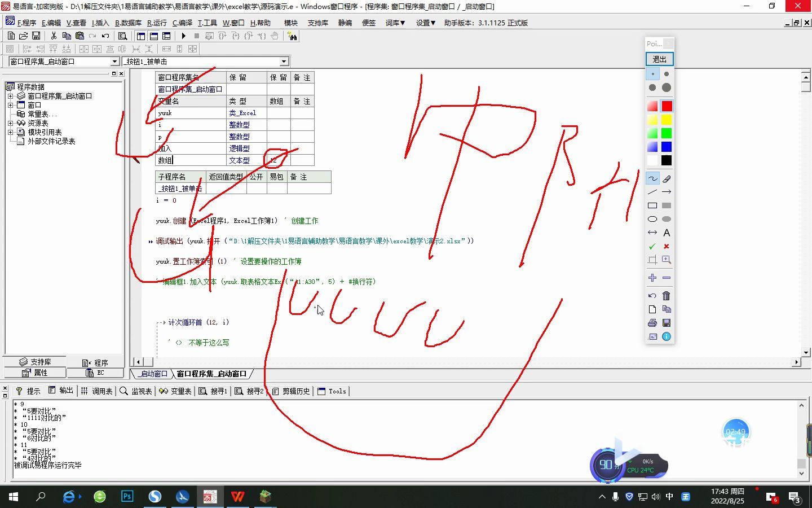This screenshot has width=812, height=508.
Task: Click the undo arrow in the toolbar
Action: point(105,36)
